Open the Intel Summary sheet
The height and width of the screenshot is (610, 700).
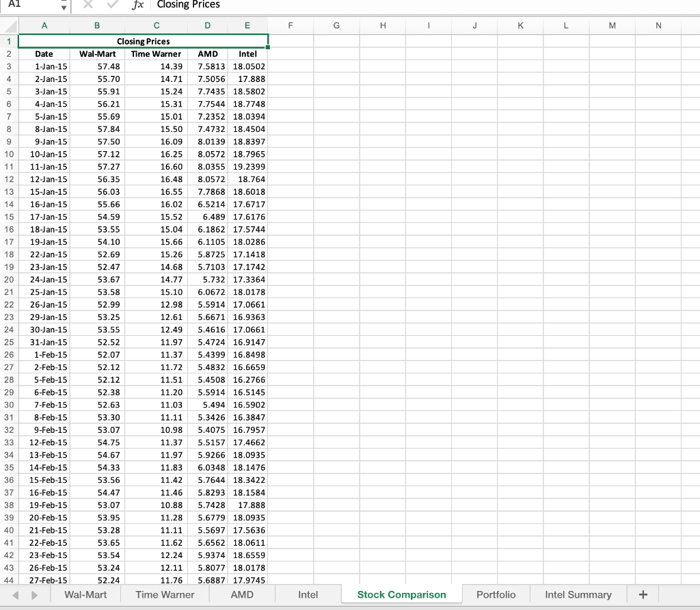[578, 594]
